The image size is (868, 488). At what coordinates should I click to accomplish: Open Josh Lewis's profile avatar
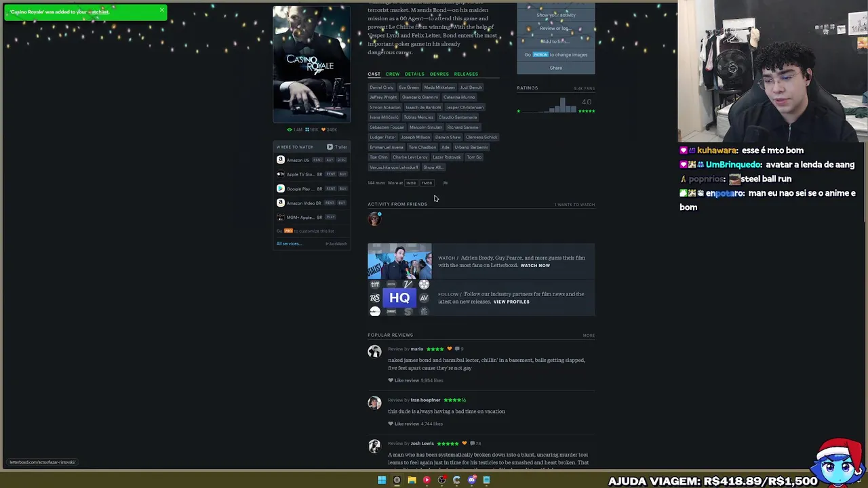374,446
